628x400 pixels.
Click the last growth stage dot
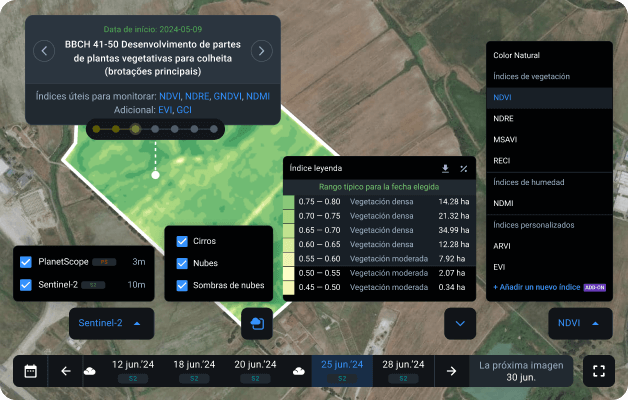point(214,129)
